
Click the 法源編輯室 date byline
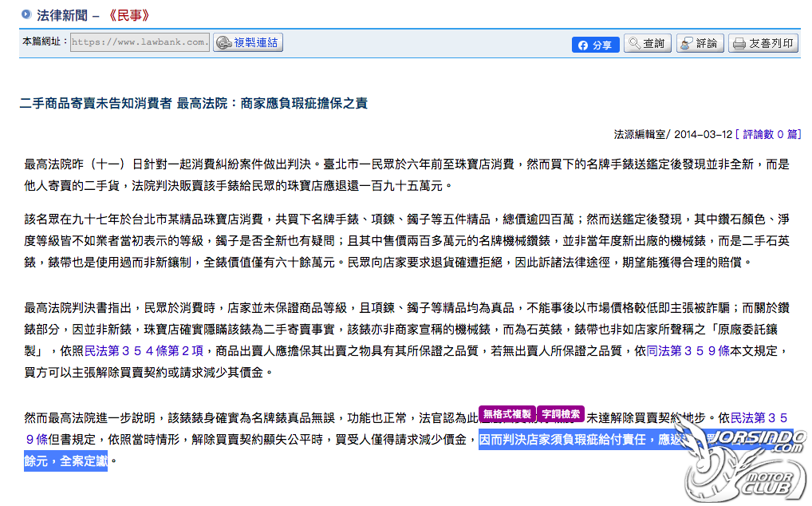tap(672, 135)
